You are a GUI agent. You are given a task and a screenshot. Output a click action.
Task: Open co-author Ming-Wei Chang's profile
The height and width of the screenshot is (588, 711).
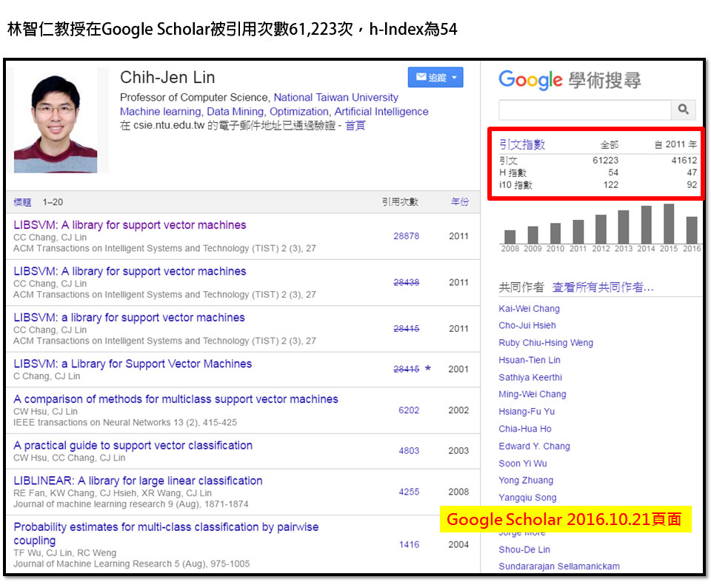[533, 394]
